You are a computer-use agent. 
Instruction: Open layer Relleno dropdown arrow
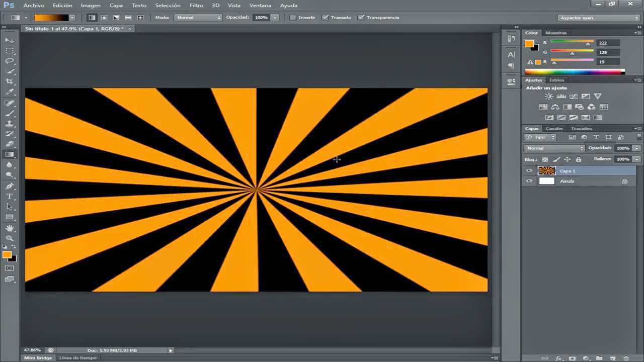pos(637,159)
